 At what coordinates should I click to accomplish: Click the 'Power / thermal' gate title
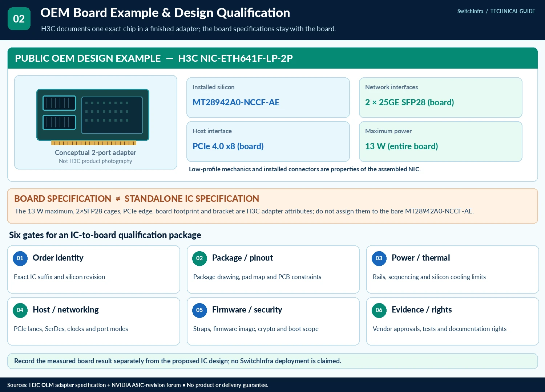coord(421,258)
